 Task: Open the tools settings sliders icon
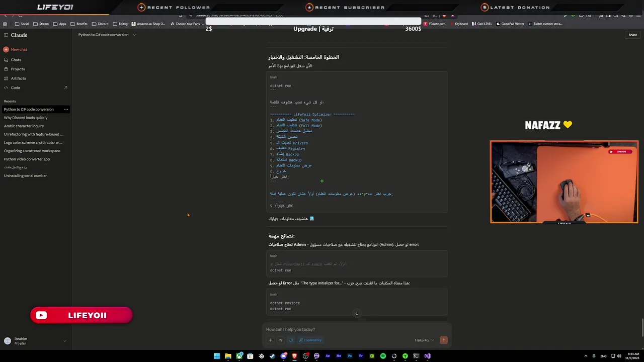281,340
